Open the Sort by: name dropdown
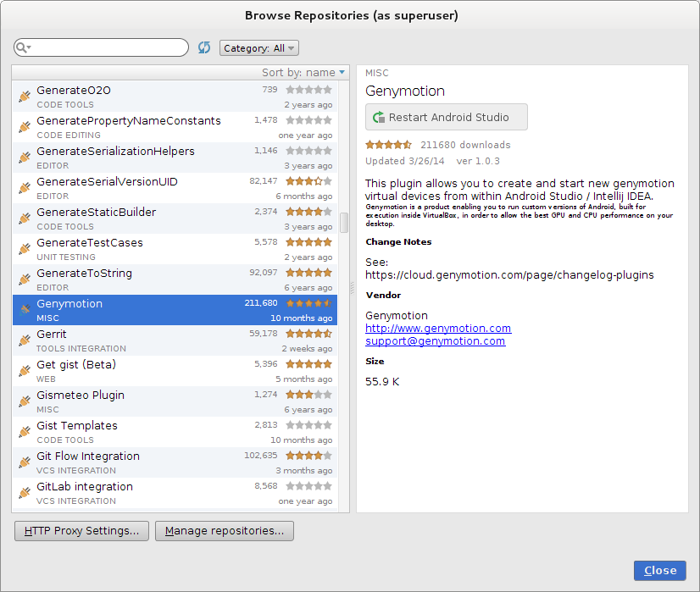The height and width of the screenshot is (592, 700). pyautogui.click(x=303, y=72)
